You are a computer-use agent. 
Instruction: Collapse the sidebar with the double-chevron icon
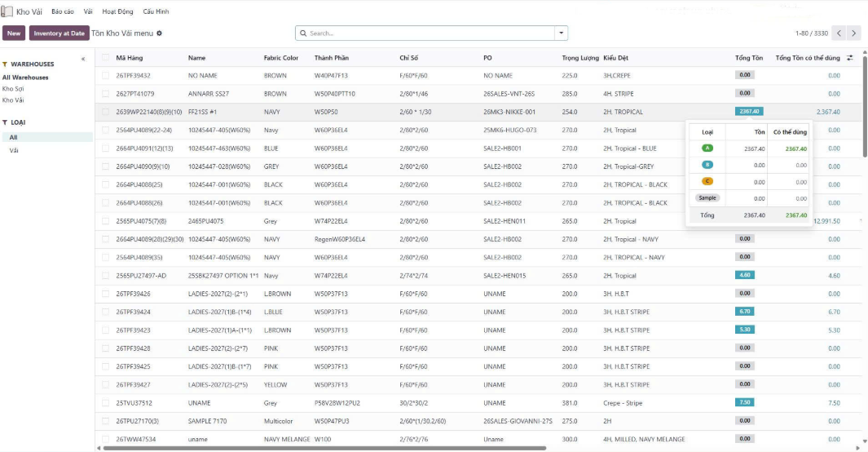pyautogui.click(x=82, y=60)
